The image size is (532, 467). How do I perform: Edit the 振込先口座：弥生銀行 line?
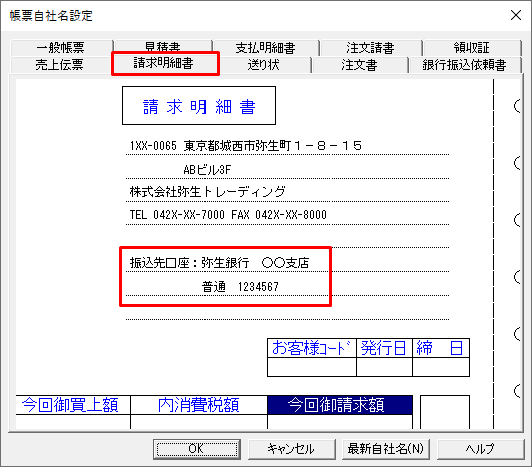pos(287,263)
